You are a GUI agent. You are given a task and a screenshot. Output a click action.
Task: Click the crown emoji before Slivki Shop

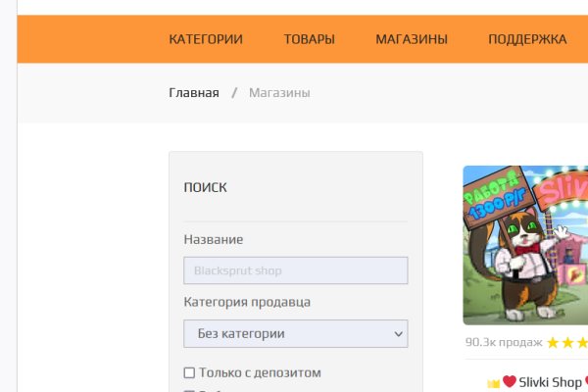coord(493,382)
